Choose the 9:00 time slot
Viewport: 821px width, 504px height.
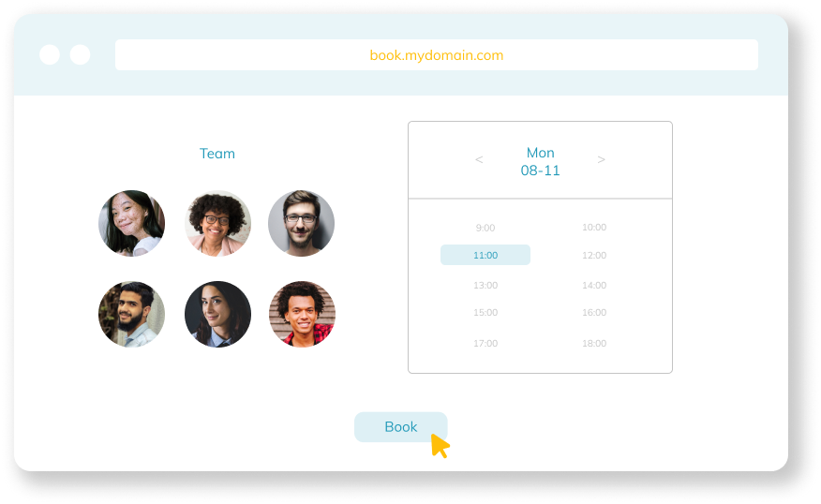485,228
